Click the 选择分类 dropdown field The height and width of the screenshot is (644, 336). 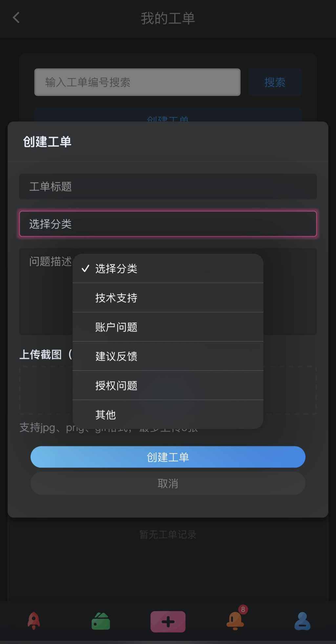[168, 224]
